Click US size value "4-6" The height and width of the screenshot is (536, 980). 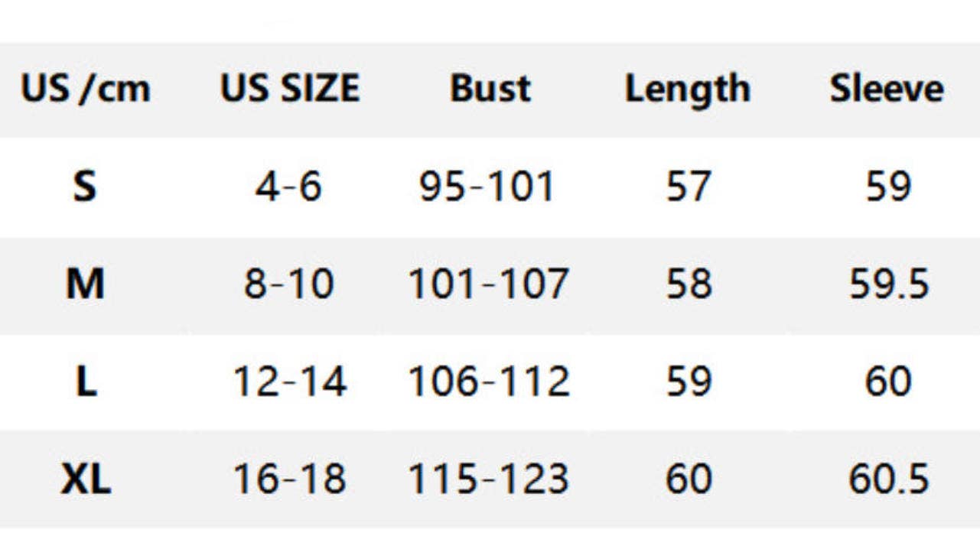288,187
